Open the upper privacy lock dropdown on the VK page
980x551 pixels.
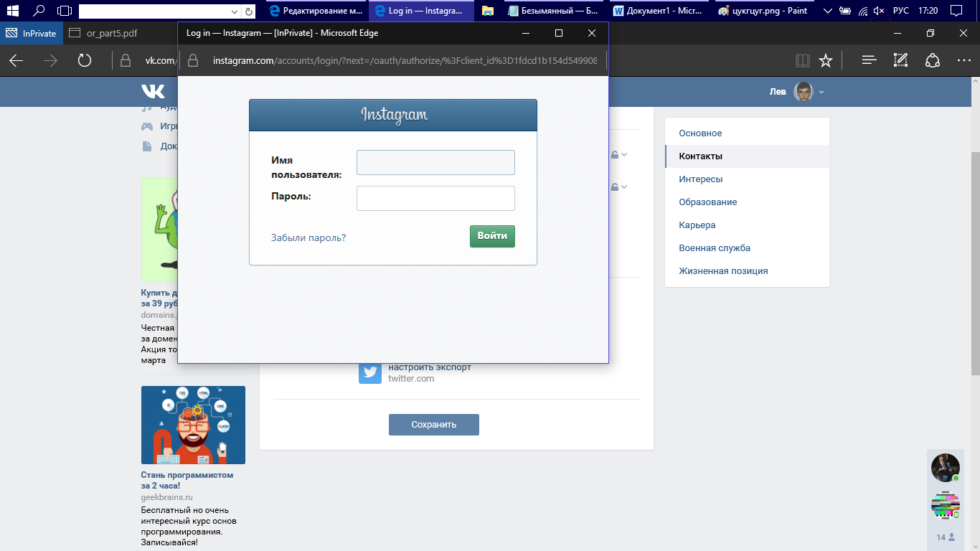[619, 154]
